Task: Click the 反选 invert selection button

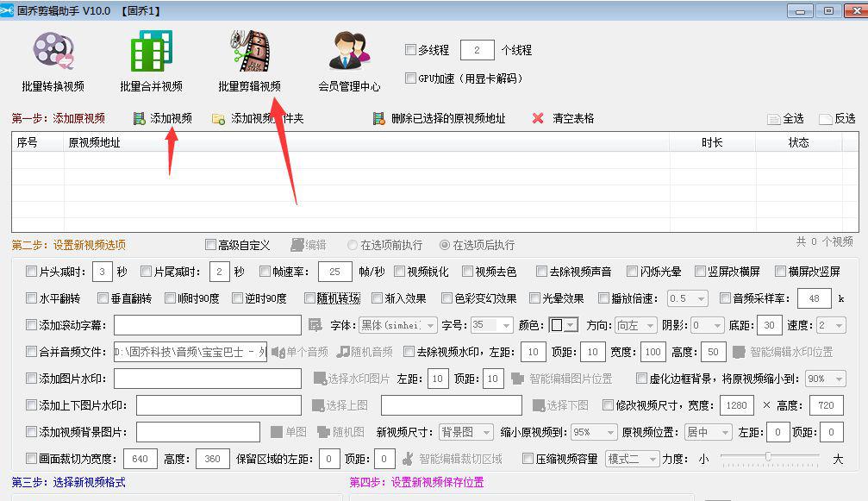Action: pyautogui.click(x=836, y=119)
